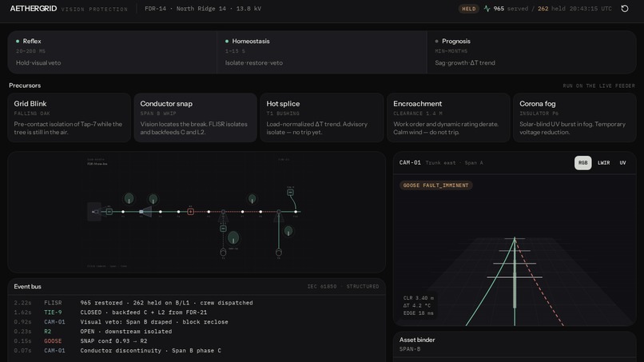Viewport: 644px width, 362px height.
Task: Click the ΔT 4.2 °C readout
Action: [x=417, y=305]
